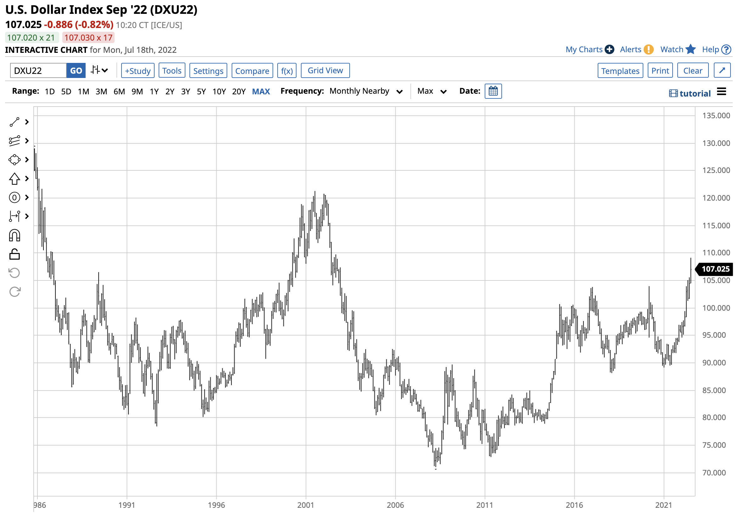Click the DXU22 symbol input field
Image resolution: width=756 pixels, height=532 pixels.
click(38, 71)
